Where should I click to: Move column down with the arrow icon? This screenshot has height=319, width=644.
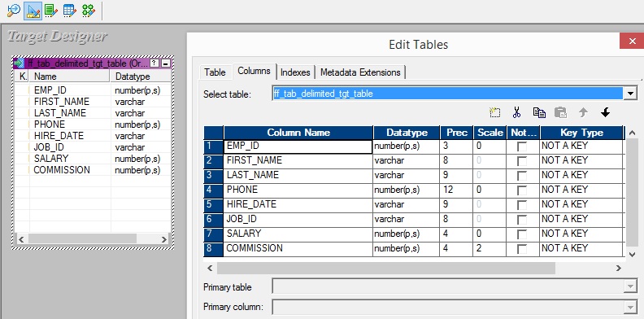(605, 112)
